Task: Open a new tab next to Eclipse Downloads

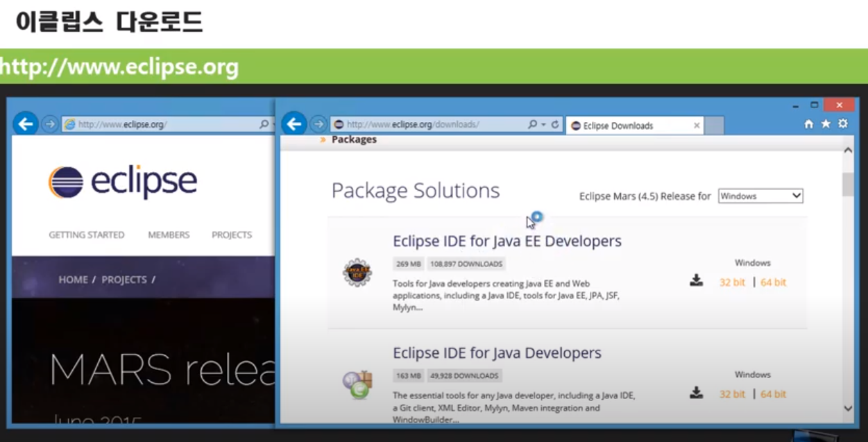Action: (715, 126)
